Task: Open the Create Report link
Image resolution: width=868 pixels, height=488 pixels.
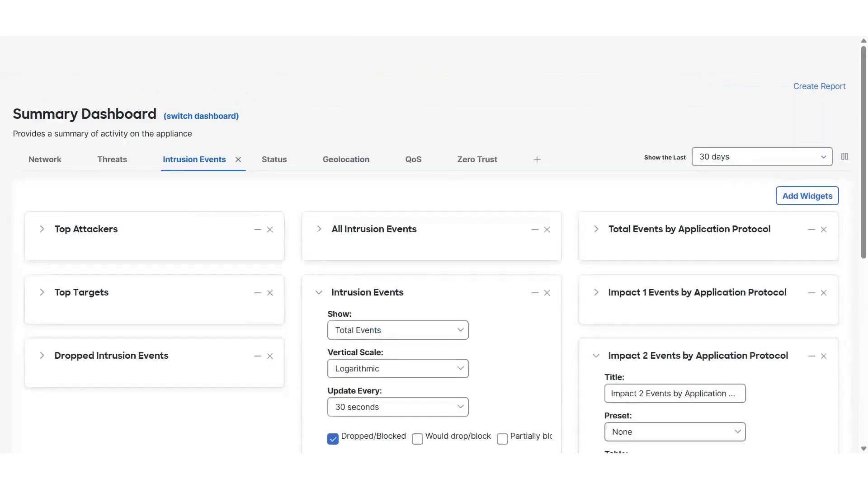Action: (x=819, y=86)
